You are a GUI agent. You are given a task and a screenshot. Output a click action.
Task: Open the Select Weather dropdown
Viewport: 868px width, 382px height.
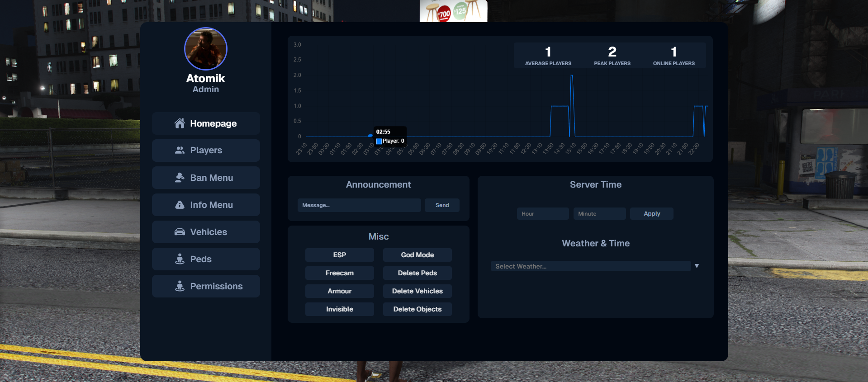pos(591,266)
